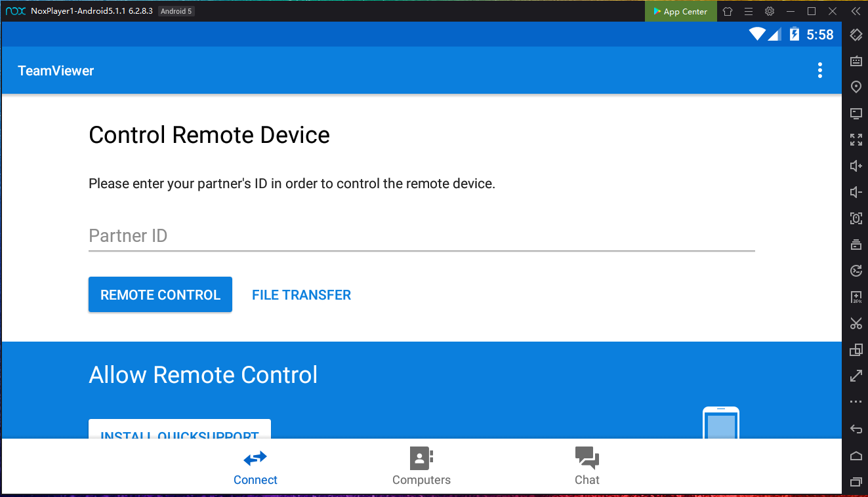Click the scissors icon in the sidebar
The image size is (868, 497).
(856, 323)
